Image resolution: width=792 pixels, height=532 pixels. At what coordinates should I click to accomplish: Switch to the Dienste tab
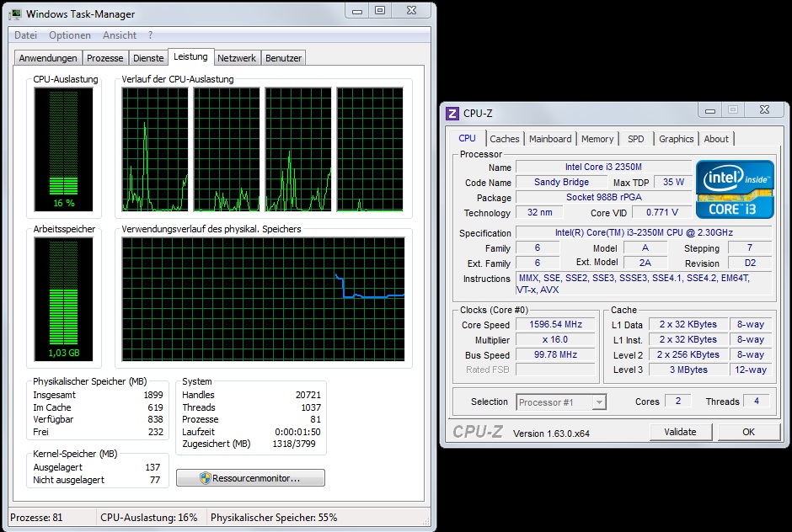(x=148, y=58)
